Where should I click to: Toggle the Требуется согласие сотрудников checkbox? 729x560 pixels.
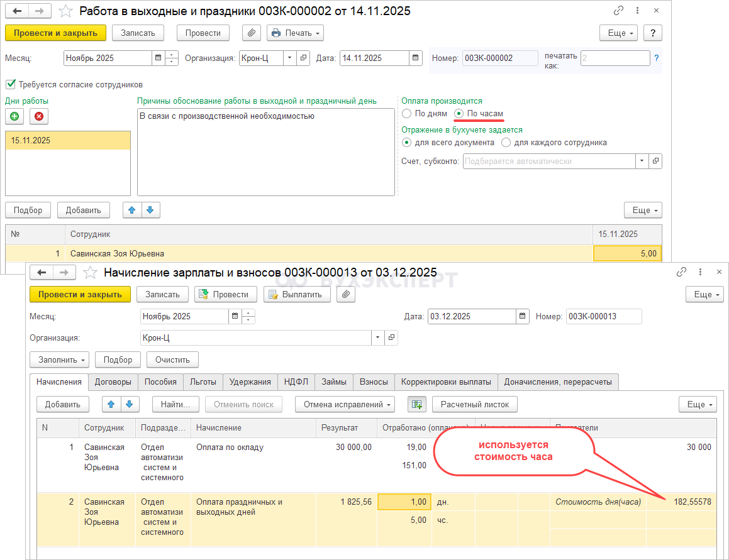coord(10,84)
